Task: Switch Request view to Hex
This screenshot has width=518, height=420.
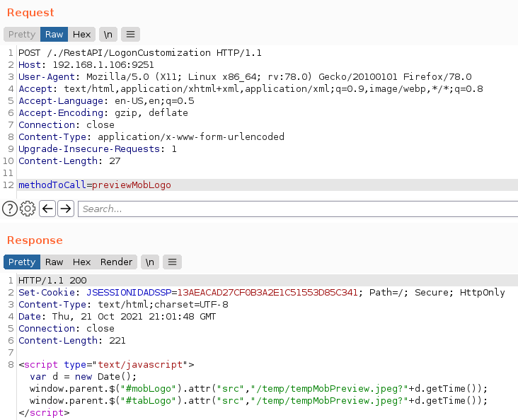Action: tap(82, 34)
